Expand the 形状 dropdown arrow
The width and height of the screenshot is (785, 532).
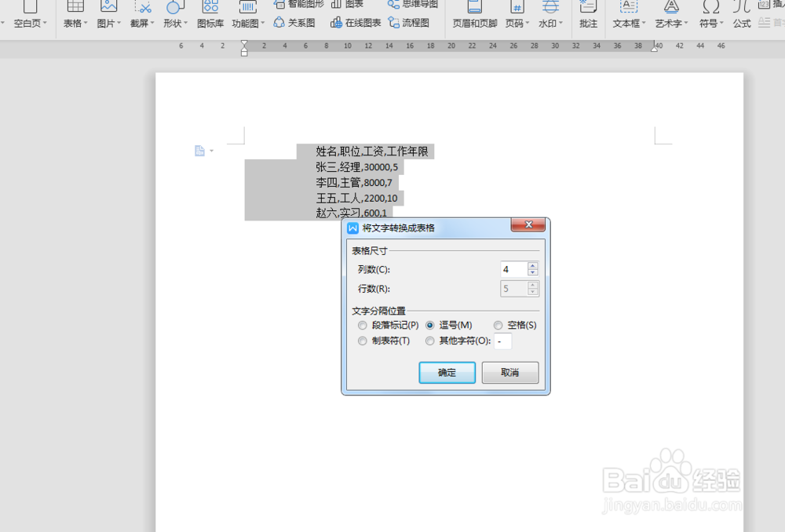pos(186,23)
